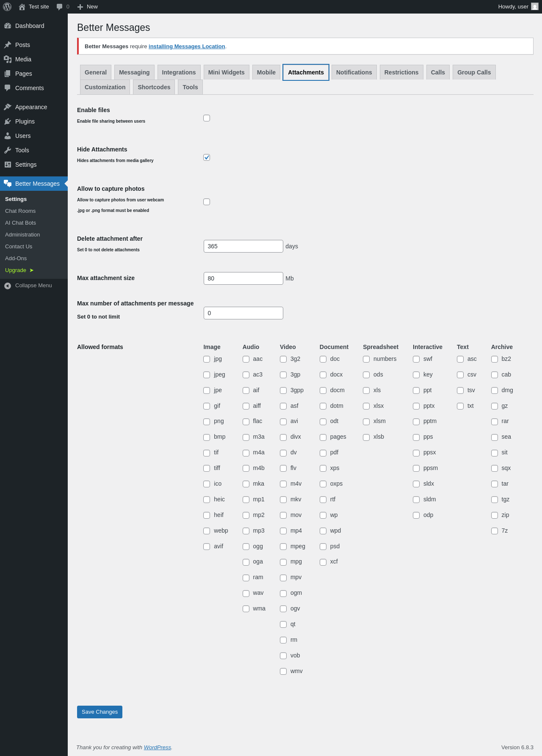Click the comments bubble icon in admin bar
This screenshot has height=756, width=542.
[x=59, y=7]
